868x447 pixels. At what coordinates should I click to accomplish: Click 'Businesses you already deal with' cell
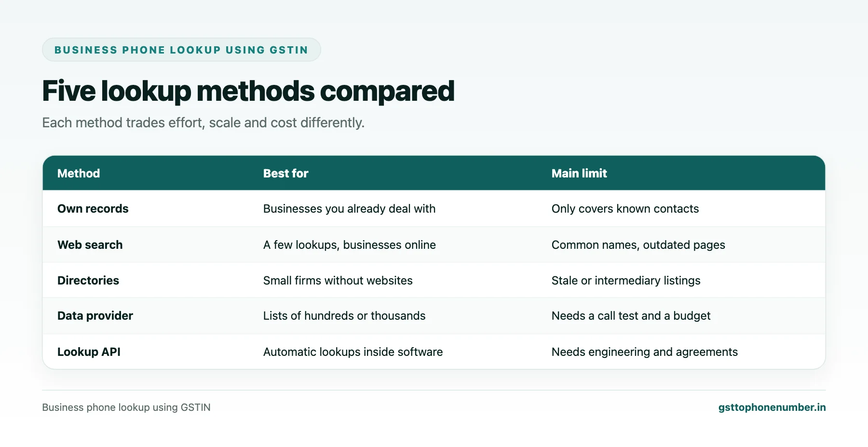(x=349, y=209)
